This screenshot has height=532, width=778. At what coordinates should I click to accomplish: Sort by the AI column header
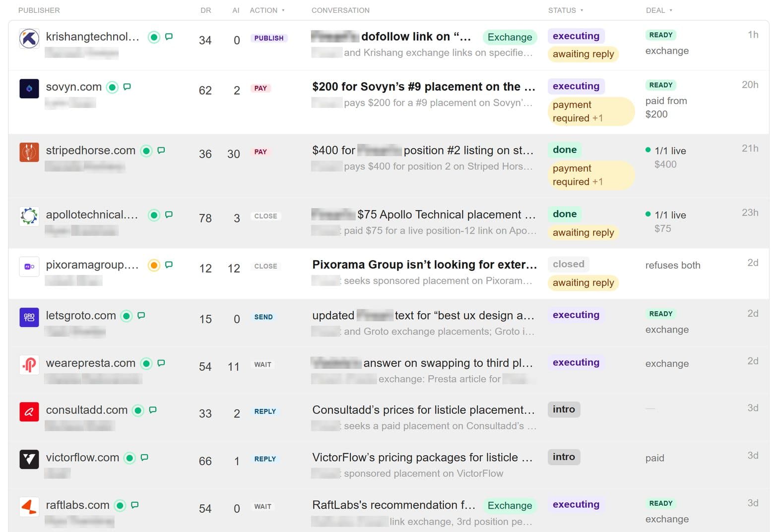(236, 10)
